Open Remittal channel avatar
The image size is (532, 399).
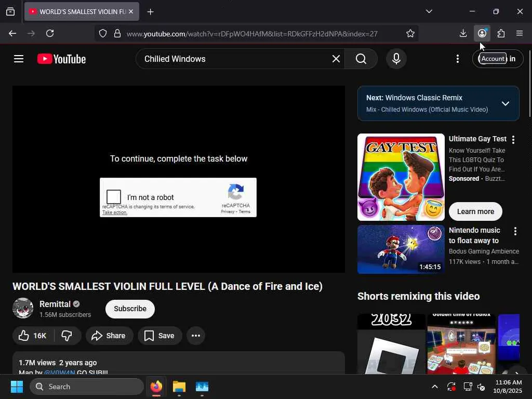coord(23,308)
